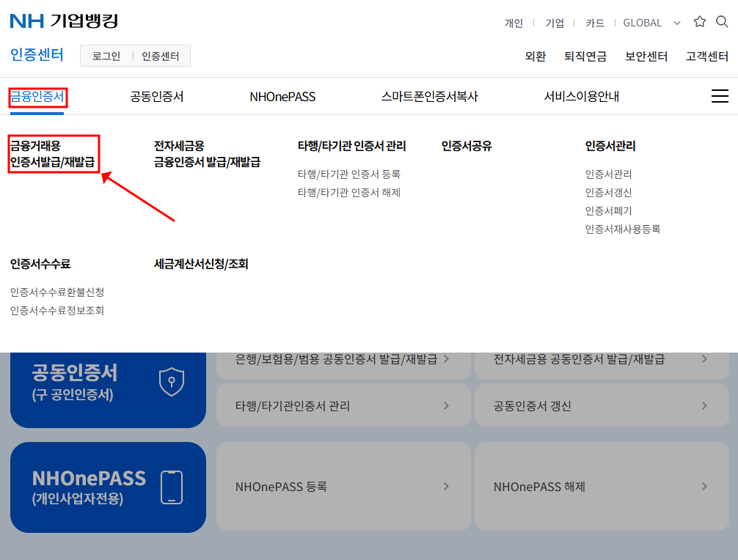This screenshot has width=738, height=560.
Task: Go to 기업 banking section
Action: click(555, 23)
